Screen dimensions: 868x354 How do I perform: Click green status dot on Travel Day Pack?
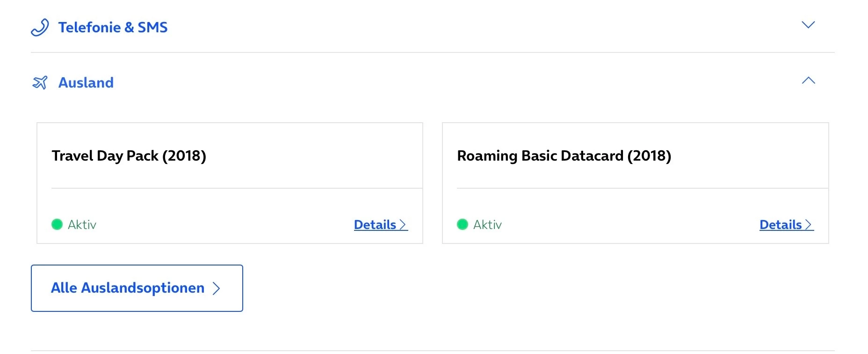57,225
